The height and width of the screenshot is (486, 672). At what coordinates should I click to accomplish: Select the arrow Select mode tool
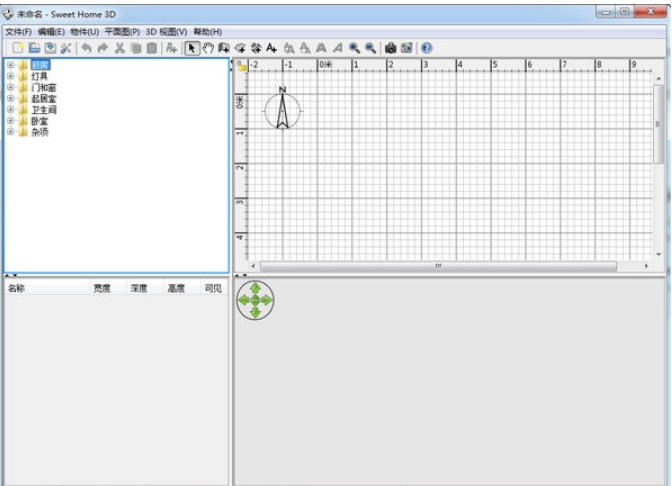(192, 47)
